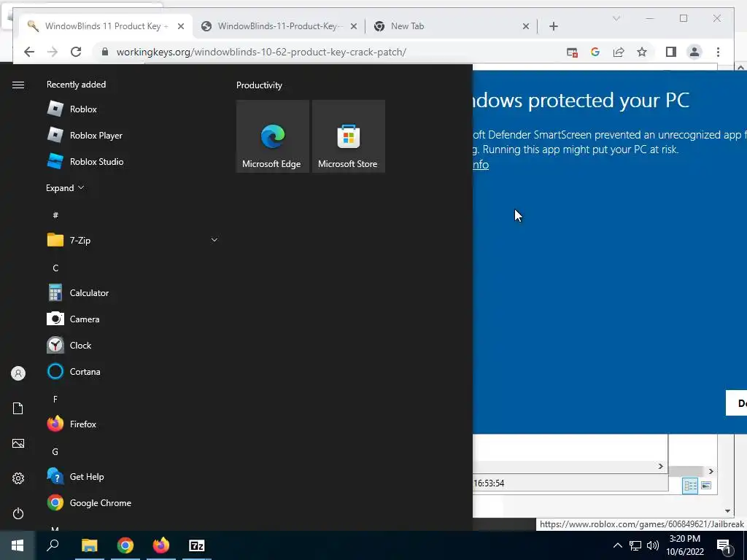Close the New Tab tab
This screenshot has height=560, width=747.
526,26
